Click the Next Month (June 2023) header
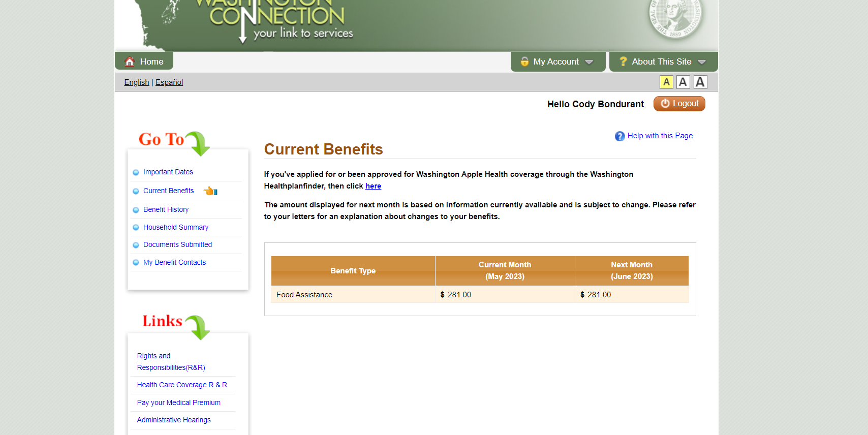The image size is (868, 435). (632, 271)
